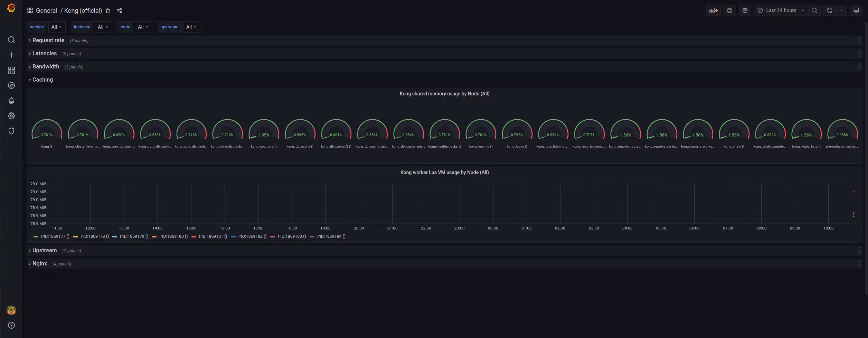This screenshot has height=338, width=868.
Task: Open Alerting bell icon in sidebar
Action: click(11, 101)
